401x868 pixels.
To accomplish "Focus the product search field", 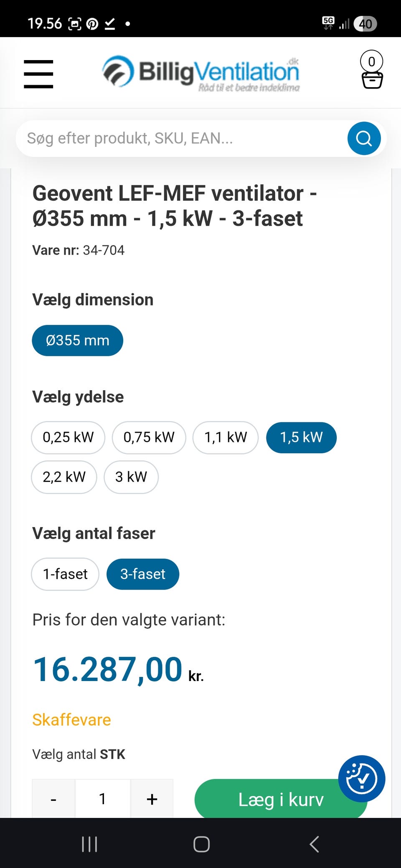I will (180, 139).
